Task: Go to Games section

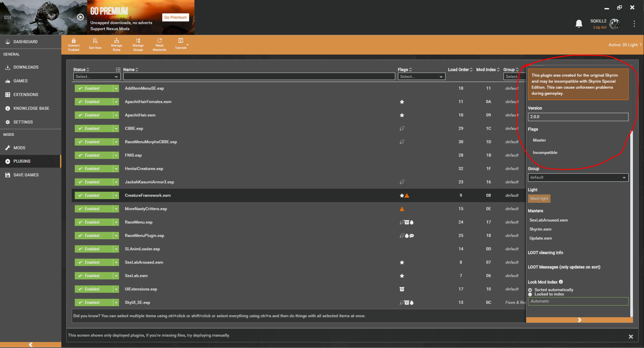Action: (x=31, y=81)
